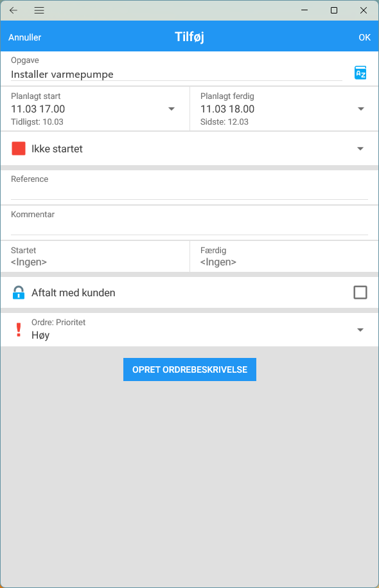Click the Opret ordrebeskrivelse button
Viewport: 379px width, 588px height.
point(189,370)
